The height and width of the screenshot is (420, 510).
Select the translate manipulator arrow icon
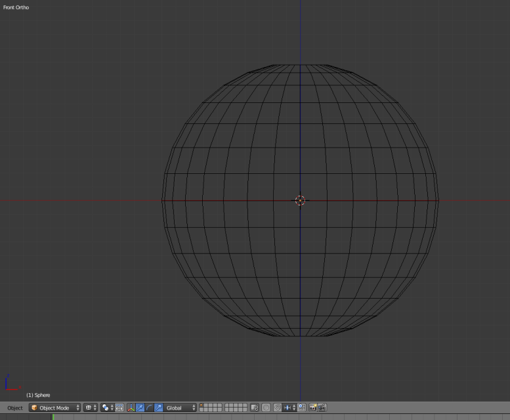point(140,408)
